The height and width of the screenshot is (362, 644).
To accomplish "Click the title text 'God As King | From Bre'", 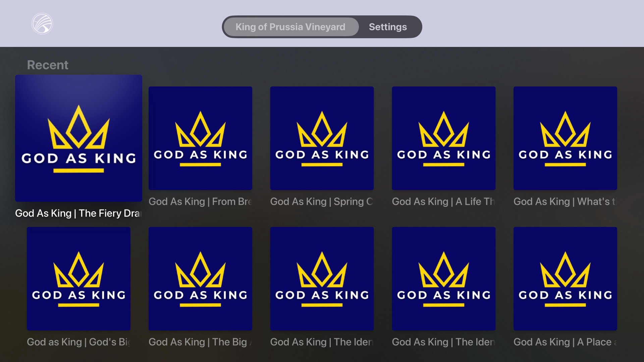I will pos(200,201).
